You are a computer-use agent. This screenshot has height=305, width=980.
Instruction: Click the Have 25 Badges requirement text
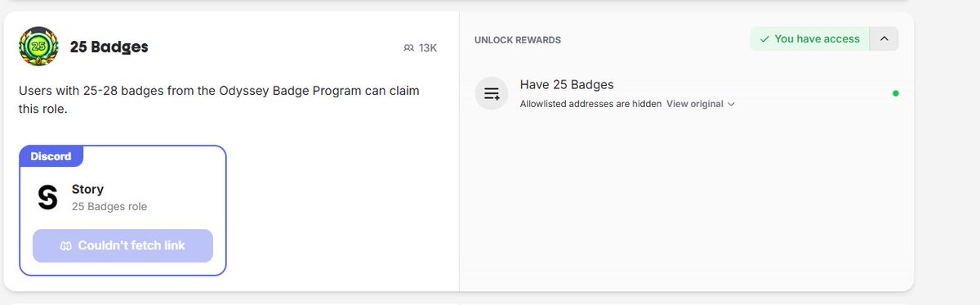click(x=567, y=84)
